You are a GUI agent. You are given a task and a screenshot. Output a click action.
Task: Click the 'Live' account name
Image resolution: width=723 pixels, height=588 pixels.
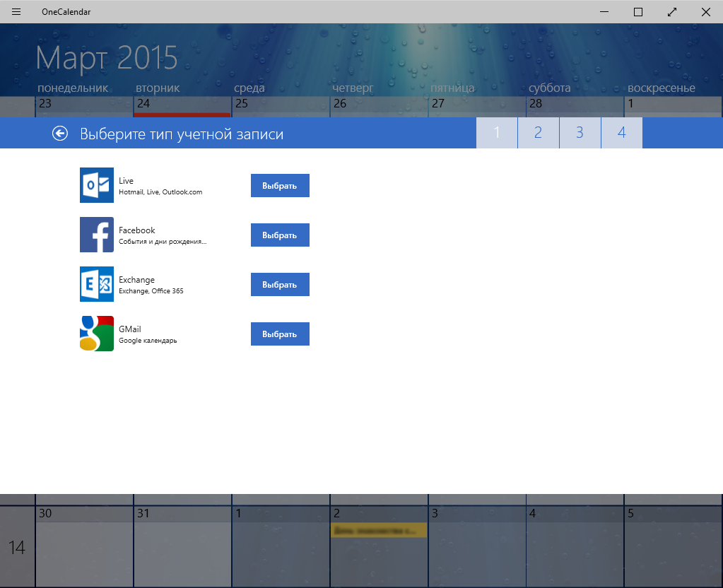[x=126, y=181]
